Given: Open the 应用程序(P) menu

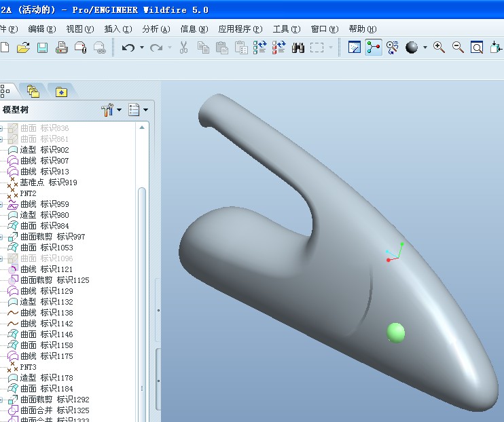Looking at the screenshot, I should pos(240,29).
